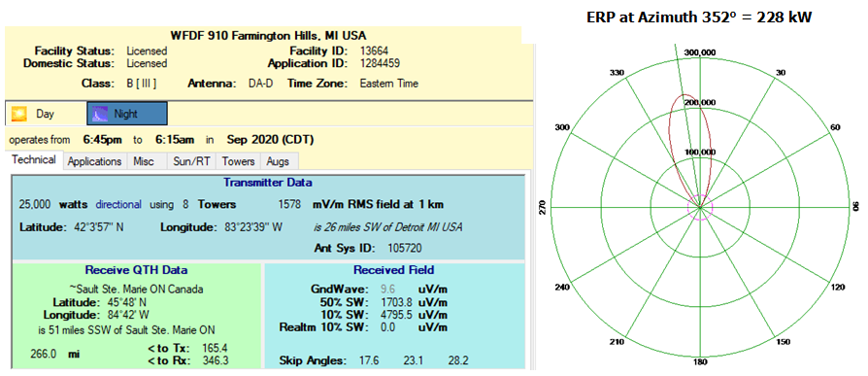
Task: Switch to the Applications tab
Action: pyautogui.click(x=94, y=161)
